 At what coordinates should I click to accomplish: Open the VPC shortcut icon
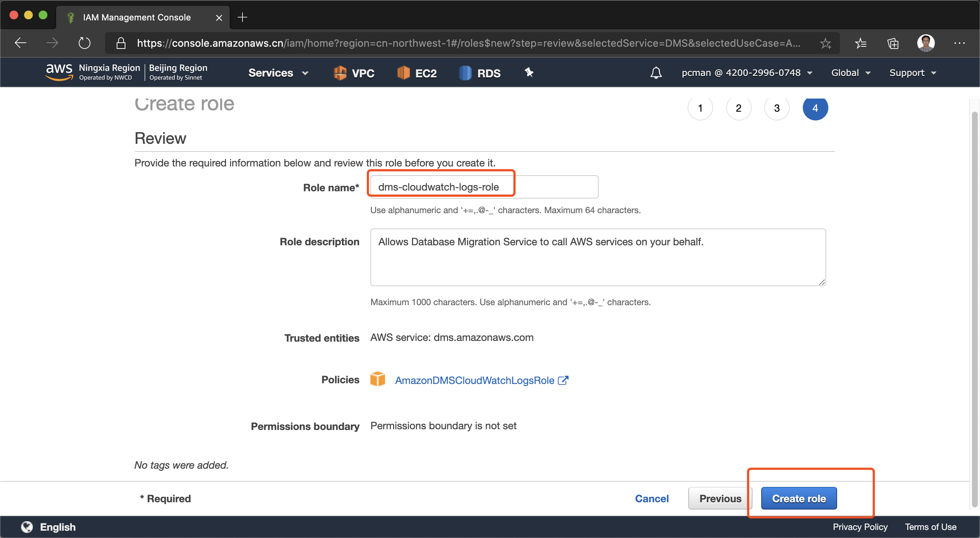coord(339,73)
